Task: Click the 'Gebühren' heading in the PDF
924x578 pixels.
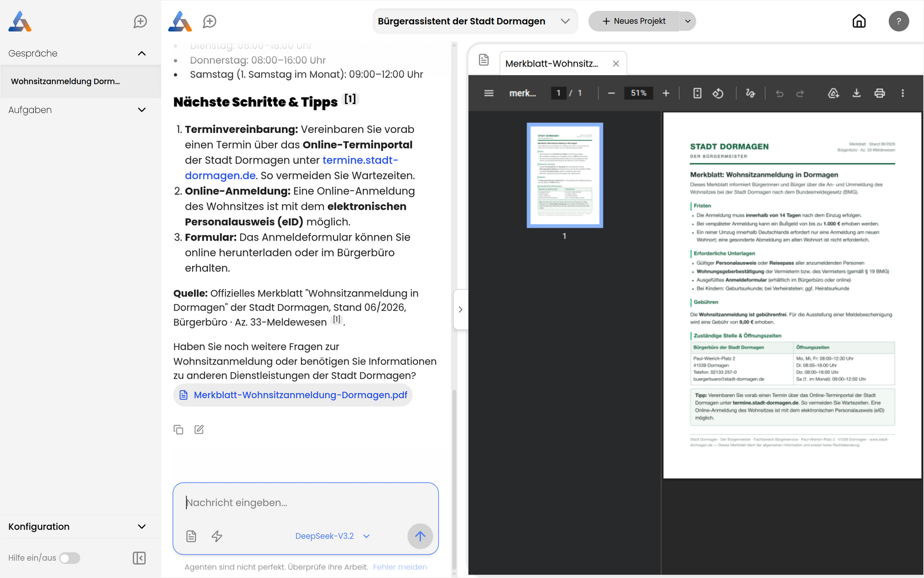Action: [706, 302]
